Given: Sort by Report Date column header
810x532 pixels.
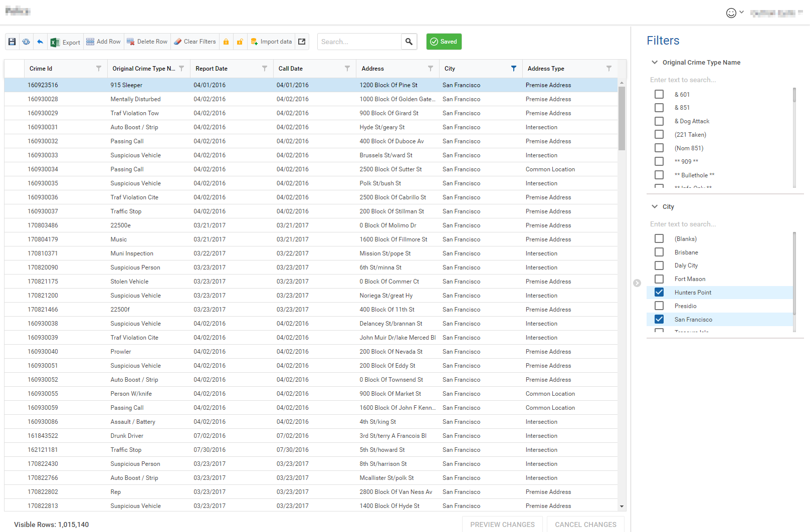Looking at the screenshot, I should (x=212, y=69).
